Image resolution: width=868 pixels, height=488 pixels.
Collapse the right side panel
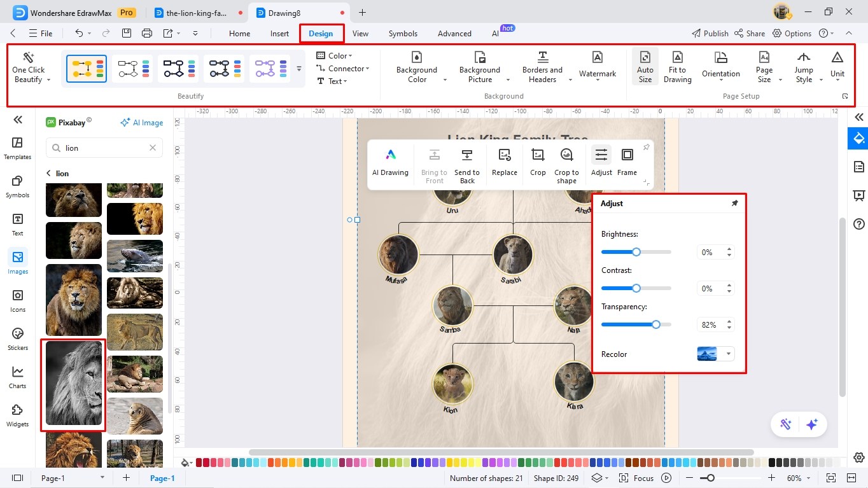[x=858, y=117]
